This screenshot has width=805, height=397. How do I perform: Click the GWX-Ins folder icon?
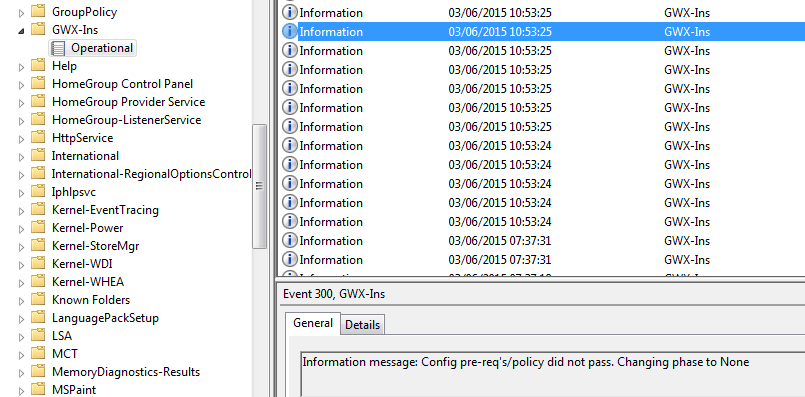(x=38, y=29)
